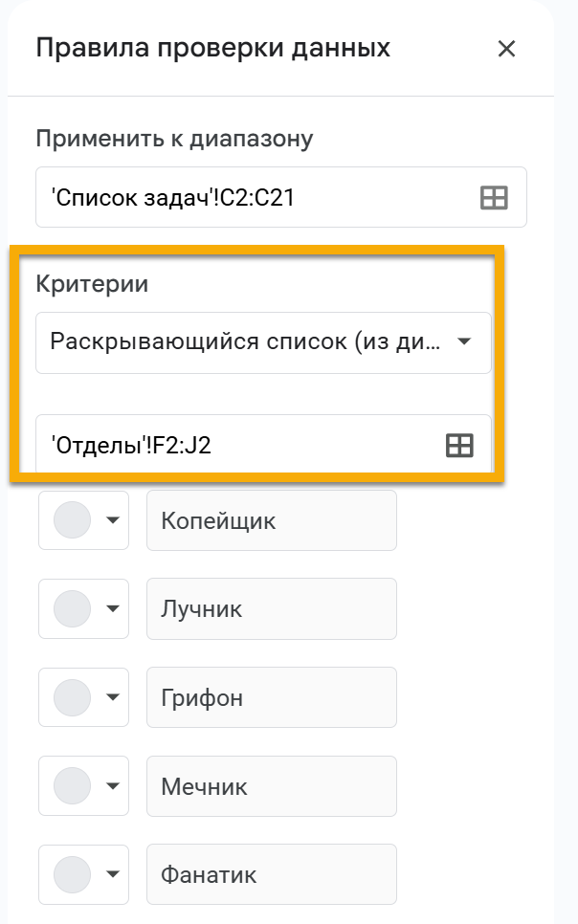Viewport: 578px width, 924px height.
Task: Expand color arrow next to Фанатик
Action: click(112, 873)
